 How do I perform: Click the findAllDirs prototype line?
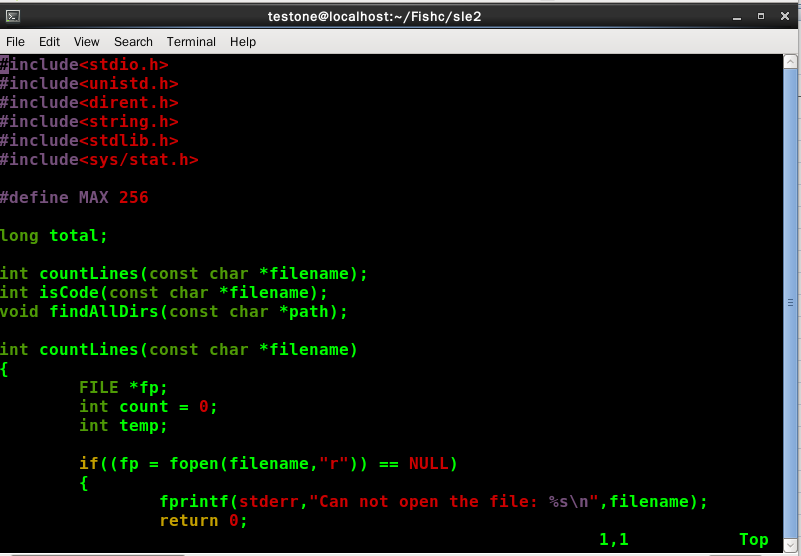tap(174, 312)
